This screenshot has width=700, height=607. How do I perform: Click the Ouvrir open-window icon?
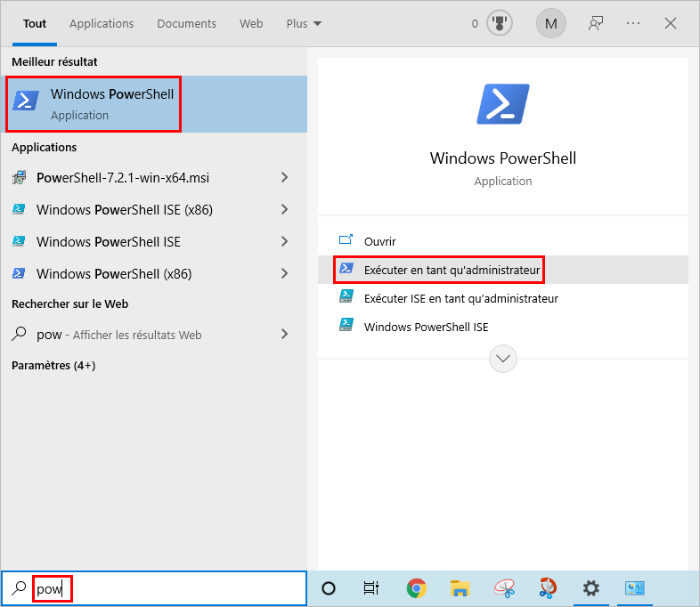pos(346,240)
